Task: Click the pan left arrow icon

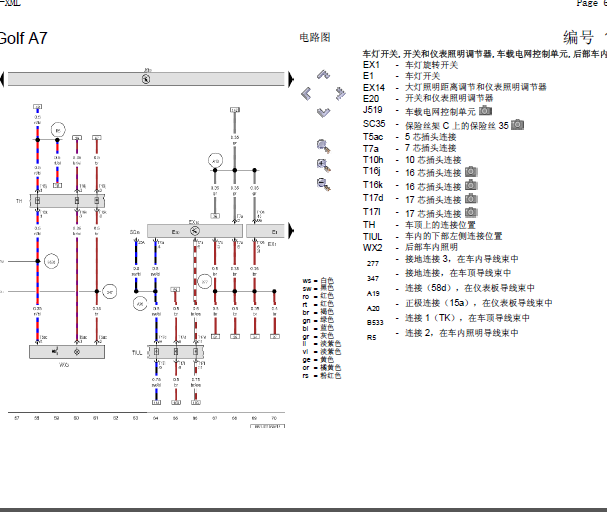Action: point(306,93)
